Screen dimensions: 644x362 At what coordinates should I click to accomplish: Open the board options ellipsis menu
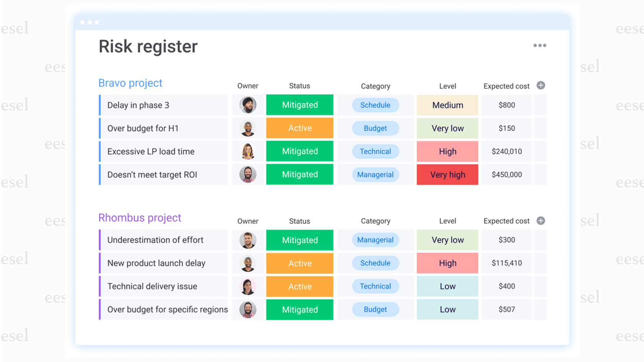(540, 45)
